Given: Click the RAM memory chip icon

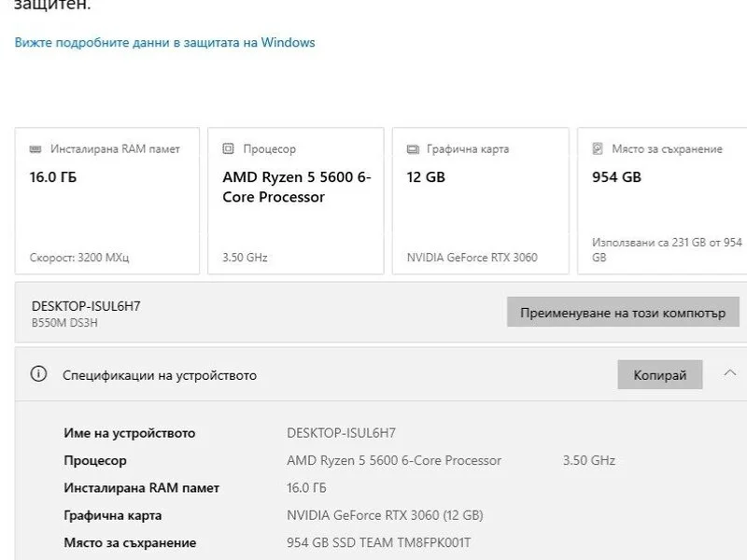Looking at the screenshot, I should [x=35, y=149].
